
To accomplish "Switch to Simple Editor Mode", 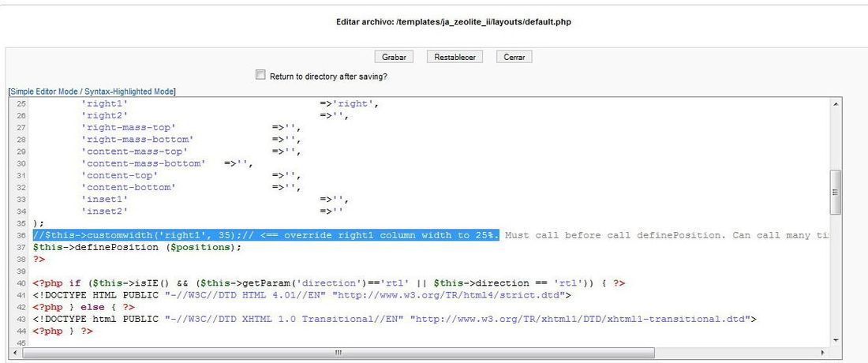I will (x=44, y=92).
